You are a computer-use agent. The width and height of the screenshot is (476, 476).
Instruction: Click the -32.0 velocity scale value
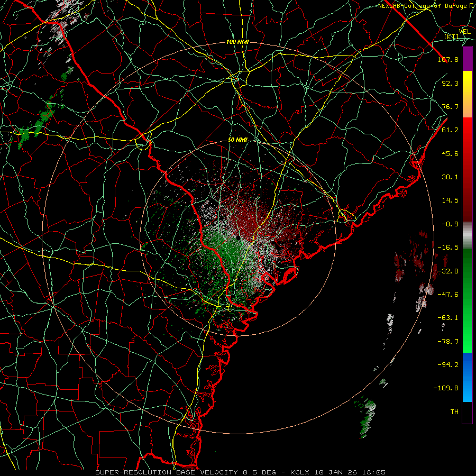coord(448,271)
